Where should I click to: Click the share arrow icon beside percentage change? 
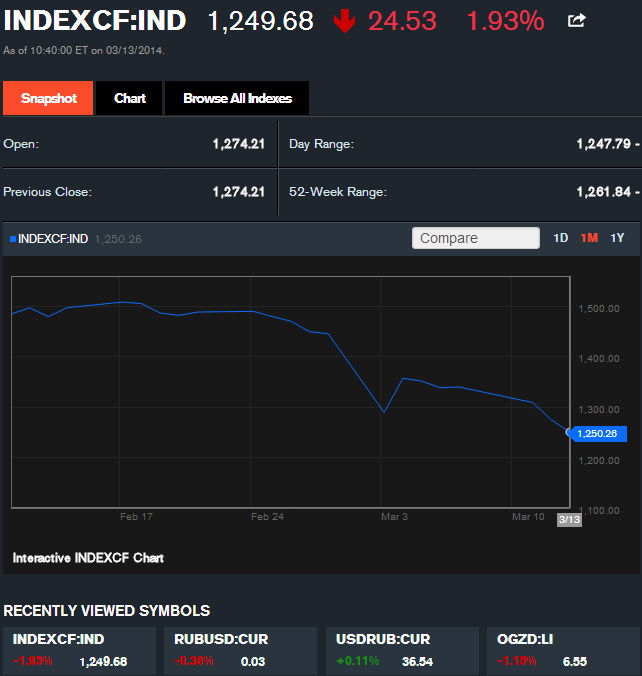577,20
